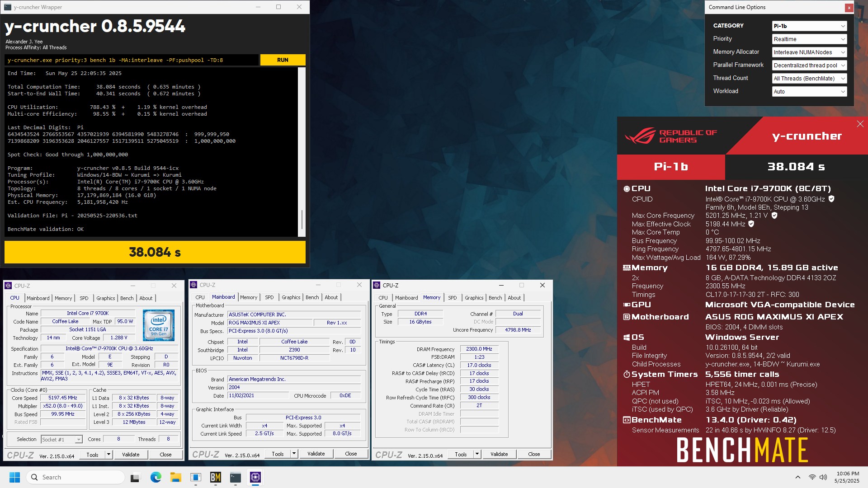Open File Explorer from the taskbar

(x=175, y=477)
